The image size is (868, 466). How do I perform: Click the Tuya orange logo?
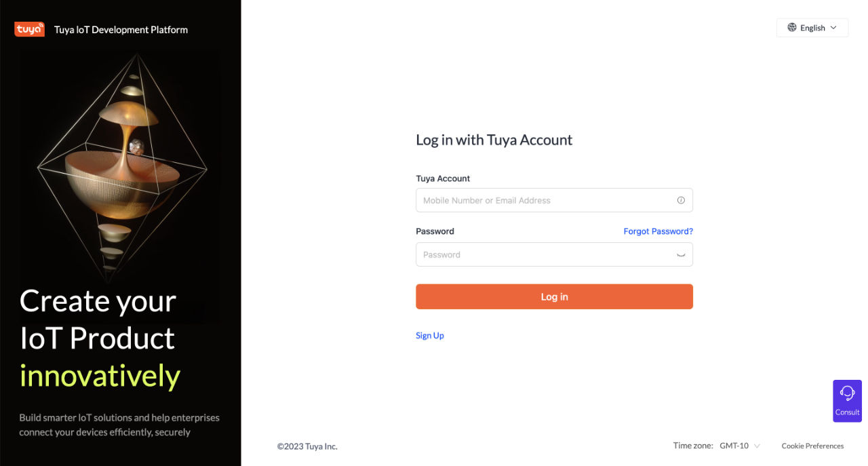tap(29, 29)
